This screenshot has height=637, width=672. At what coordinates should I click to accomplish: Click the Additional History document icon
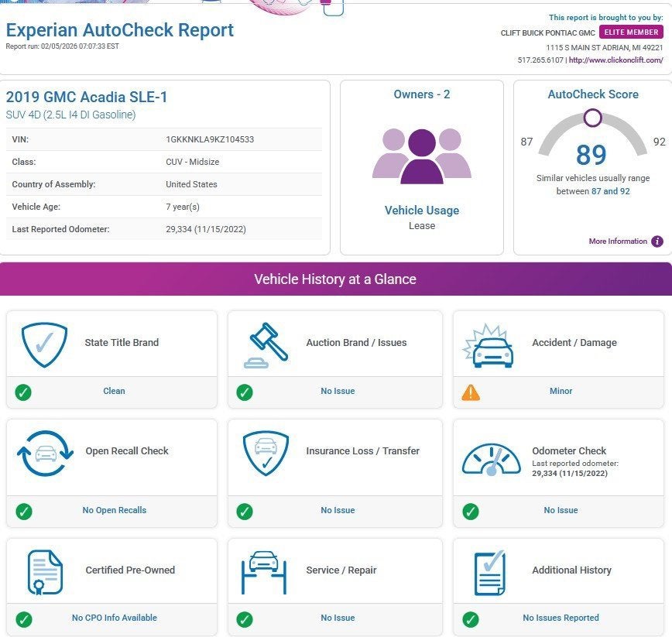[489, 571]
